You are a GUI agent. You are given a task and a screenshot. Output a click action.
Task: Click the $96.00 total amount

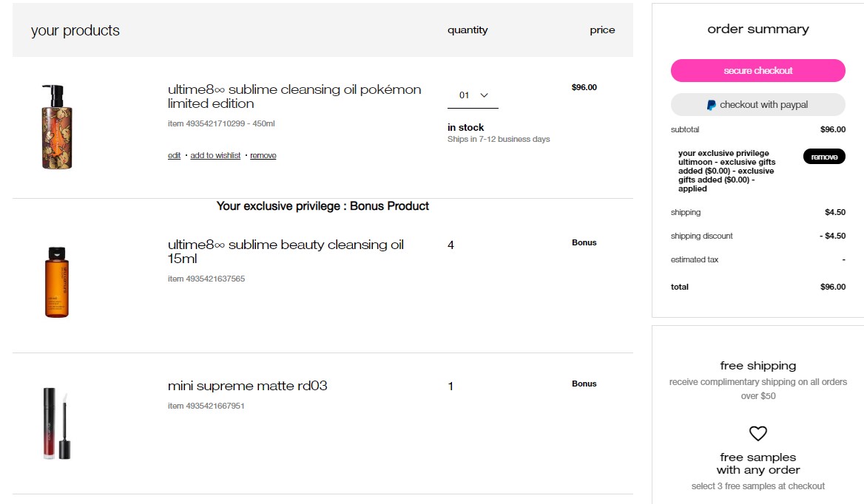pos(833,287)
